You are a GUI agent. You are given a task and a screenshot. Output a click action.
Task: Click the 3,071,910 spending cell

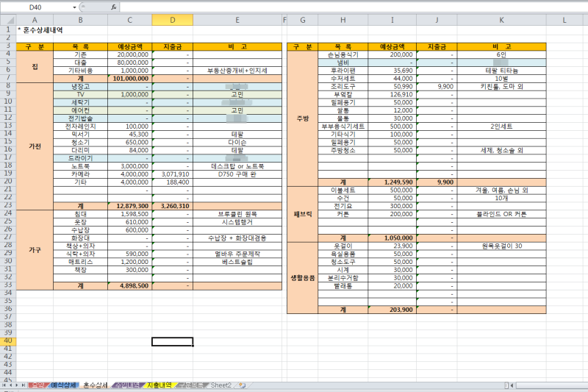click(173, 174)
